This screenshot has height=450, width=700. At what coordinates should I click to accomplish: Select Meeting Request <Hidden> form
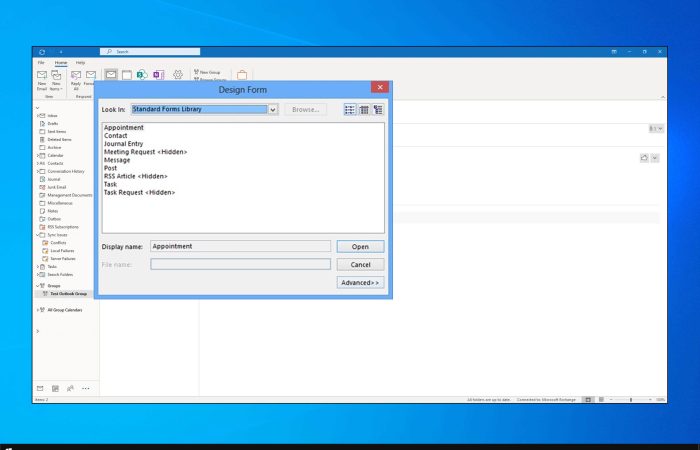point(146,152)
